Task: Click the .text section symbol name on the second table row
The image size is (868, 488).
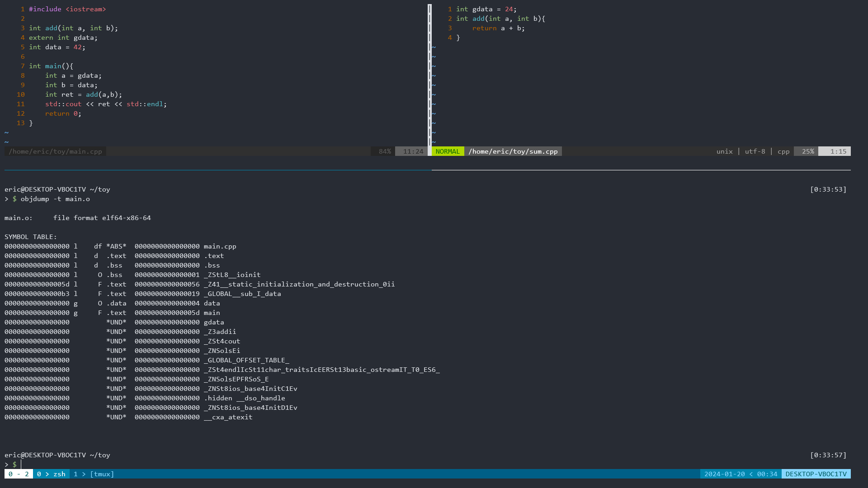Action: click(x=214, y=256)
